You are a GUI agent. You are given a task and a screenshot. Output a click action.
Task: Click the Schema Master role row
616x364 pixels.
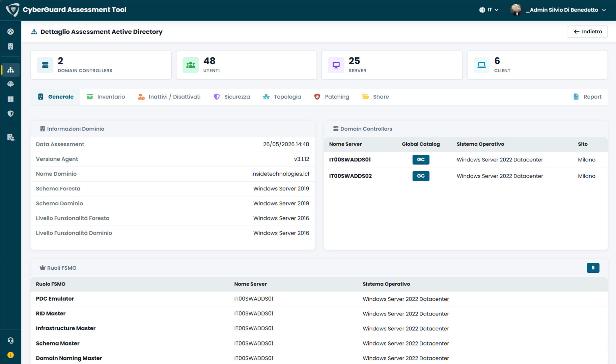coord(319,343)
